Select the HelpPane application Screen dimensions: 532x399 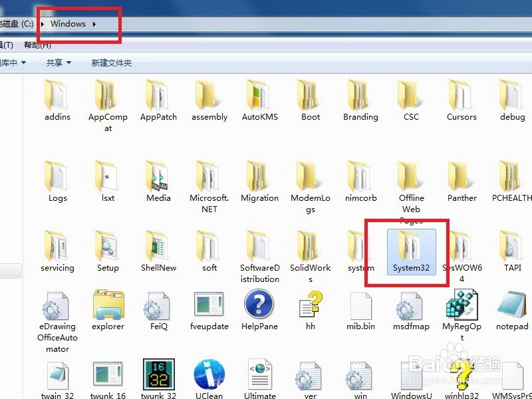coord(259,310)
